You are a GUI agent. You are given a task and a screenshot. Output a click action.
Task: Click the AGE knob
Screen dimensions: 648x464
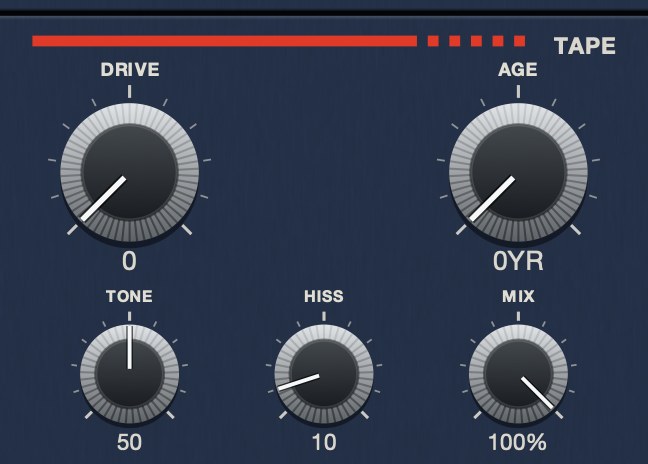click(x=518, y=172)
